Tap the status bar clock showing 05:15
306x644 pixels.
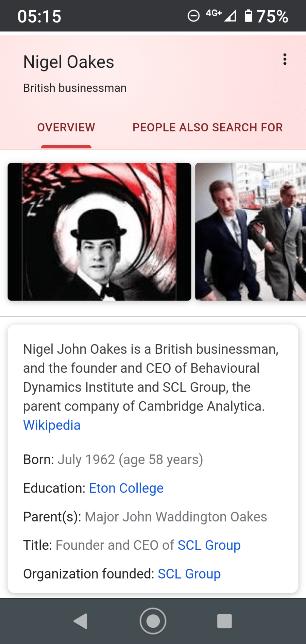point(39,16)
